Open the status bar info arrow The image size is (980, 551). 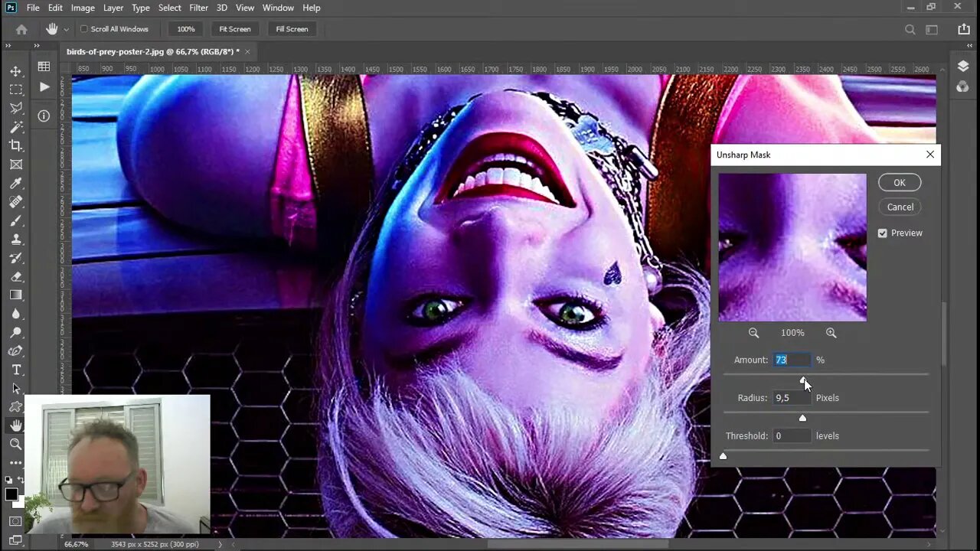point(220,544)
